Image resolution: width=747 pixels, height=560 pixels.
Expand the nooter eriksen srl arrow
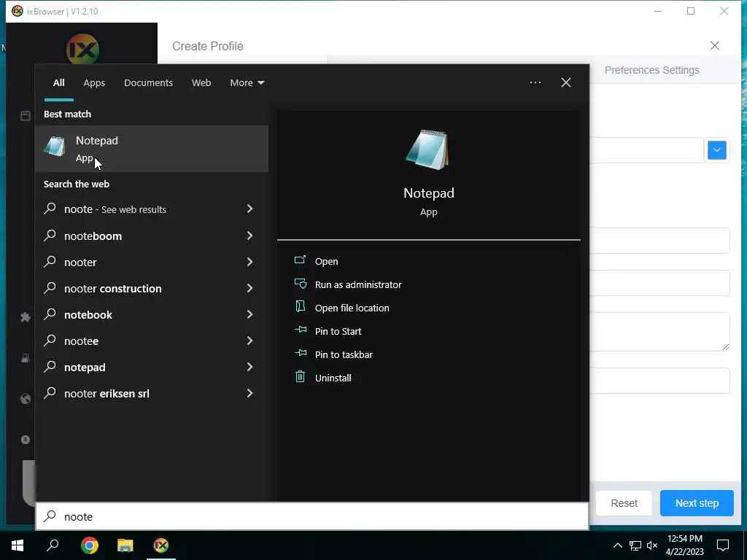249,393
